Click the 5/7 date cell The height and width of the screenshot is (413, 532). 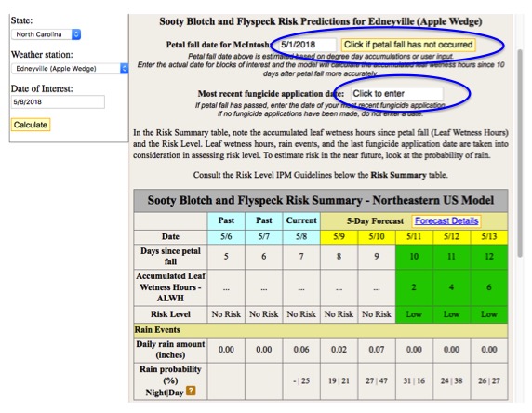[263, 236]
